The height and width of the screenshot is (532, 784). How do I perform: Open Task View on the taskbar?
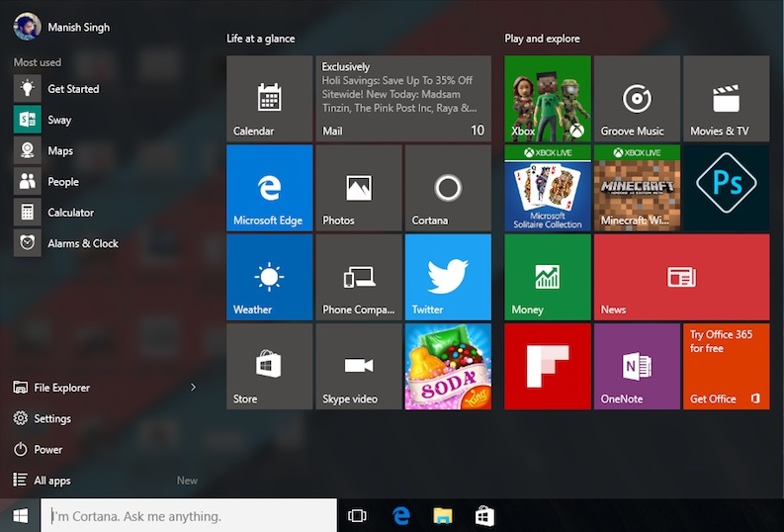[x=357, y=515]
